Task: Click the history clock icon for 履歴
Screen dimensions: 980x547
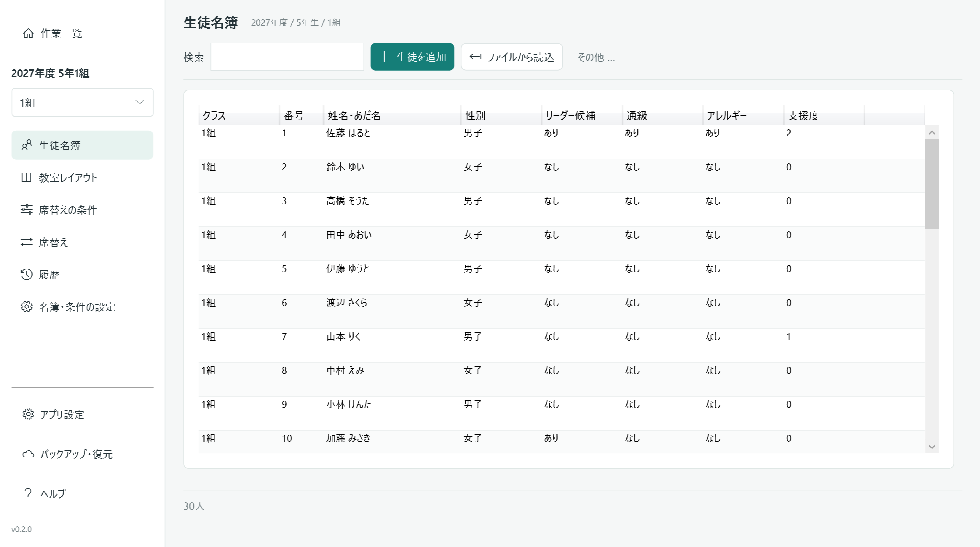Action: 27,275
